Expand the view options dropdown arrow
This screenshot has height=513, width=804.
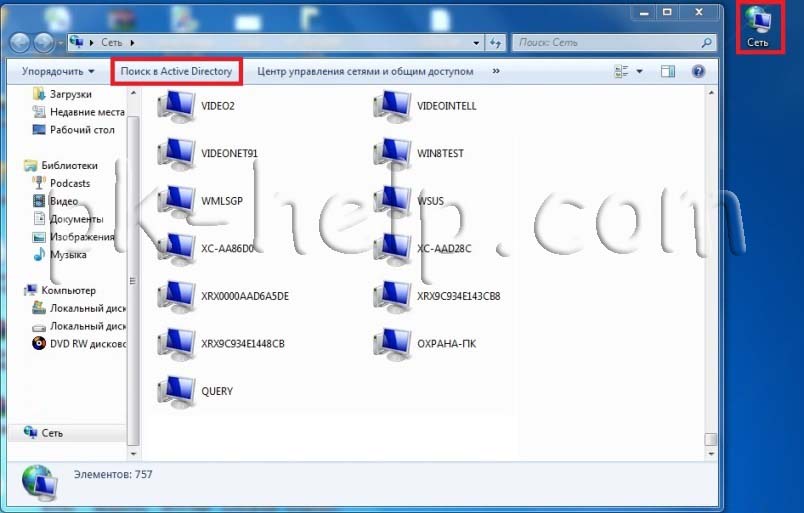point(639,72)
